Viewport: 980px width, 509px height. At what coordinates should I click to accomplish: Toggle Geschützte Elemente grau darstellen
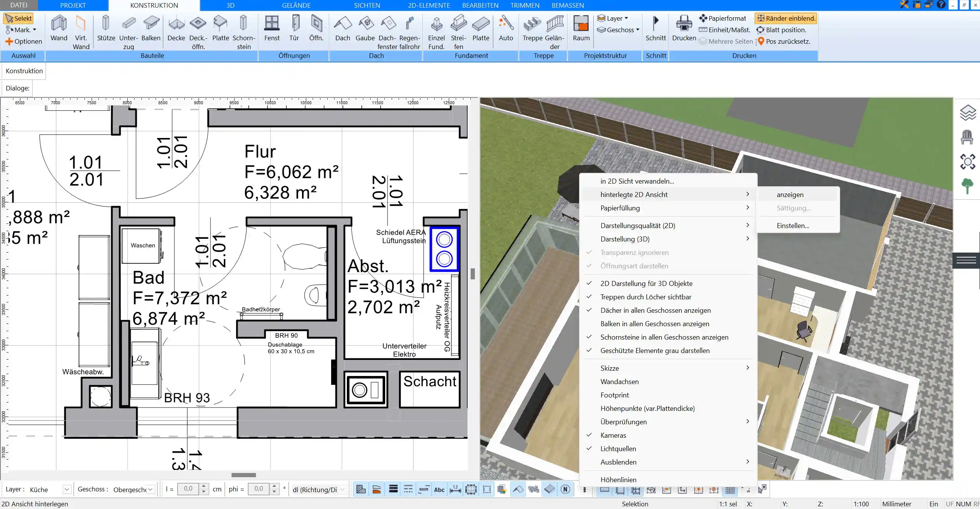coord(667,350)
